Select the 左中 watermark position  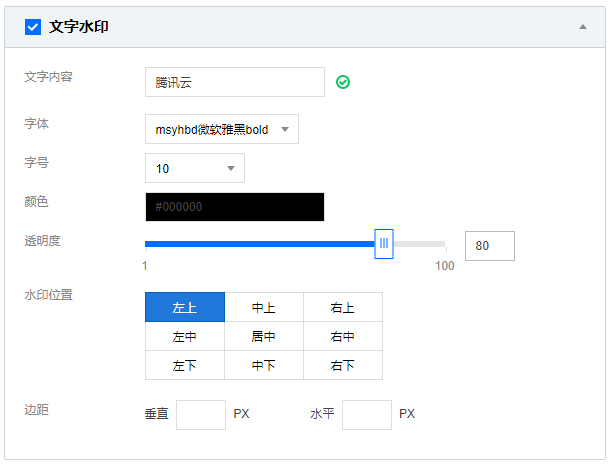(185, 336)
